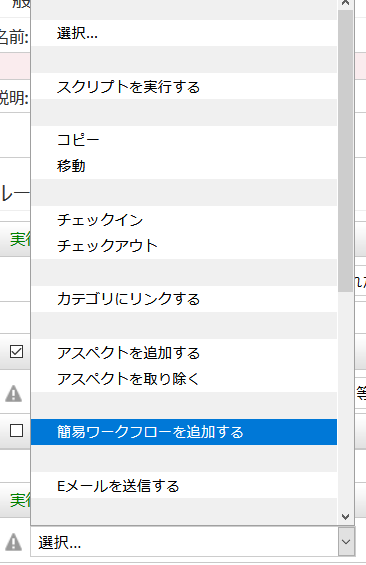This screenshot has height=565, width=366.
Task: Click the warning icon beside the 選択... box
Action: [13, 542]
